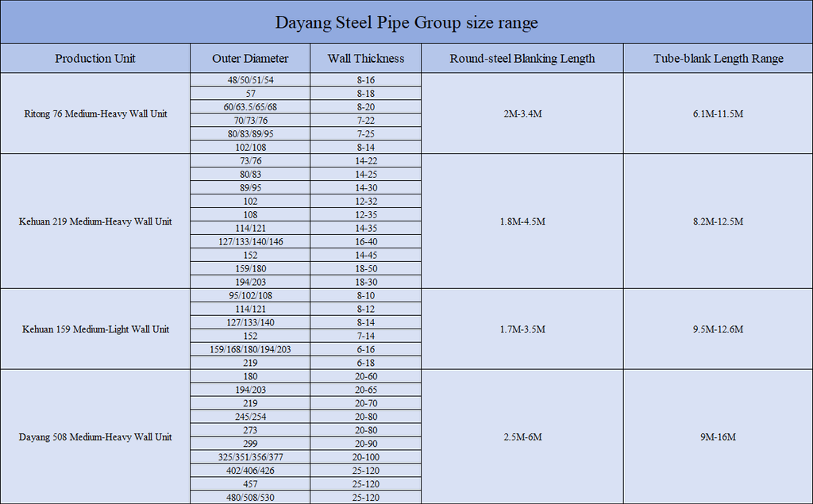The image size is (813, 504).
Task: Click the '457' outer diameter cell
Action: (x=250, y=484)
